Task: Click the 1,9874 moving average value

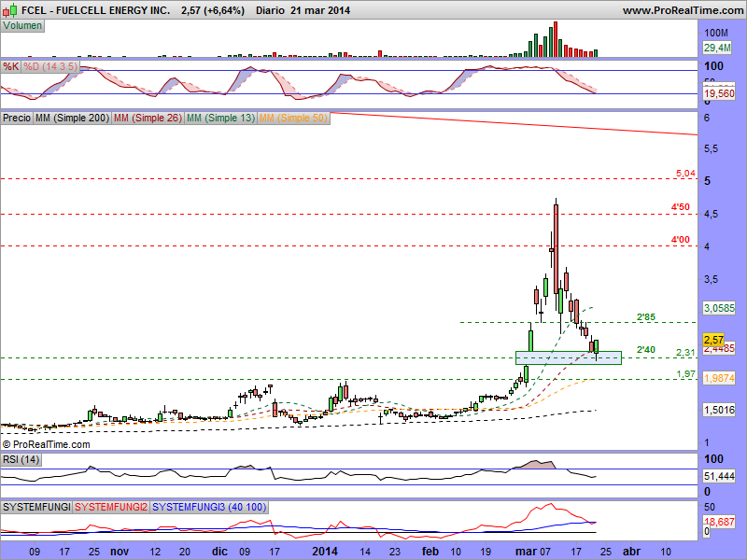Action: tap(719, 378)
